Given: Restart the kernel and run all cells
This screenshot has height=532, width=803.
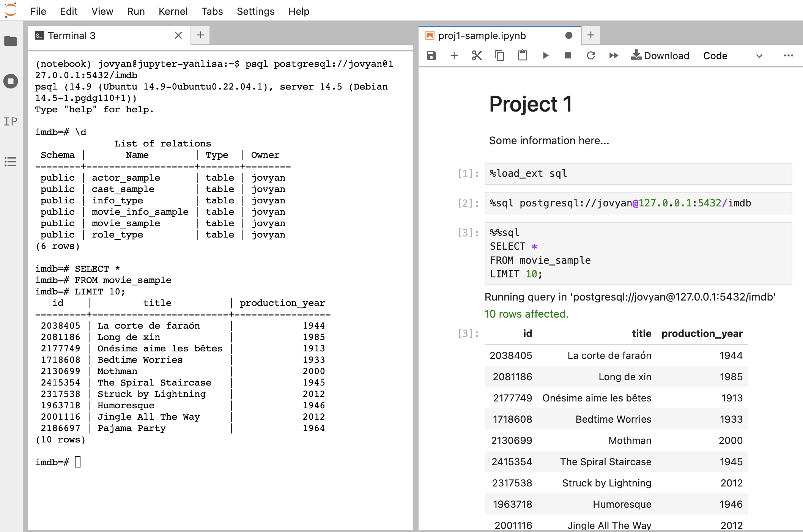Looking at the screenshot, I should [613, 56].
